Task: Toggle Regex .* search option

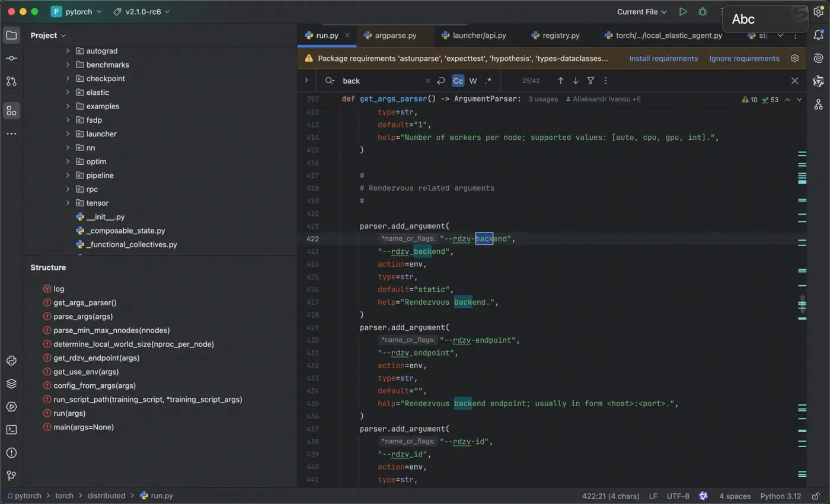Action: click(x=488, y=81)
